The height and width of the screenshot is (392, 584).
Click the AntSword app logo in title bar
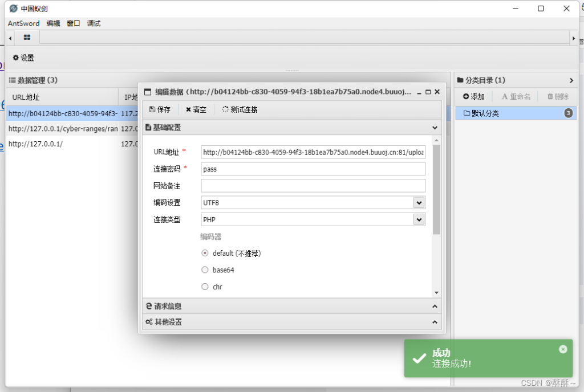point(14,8)
